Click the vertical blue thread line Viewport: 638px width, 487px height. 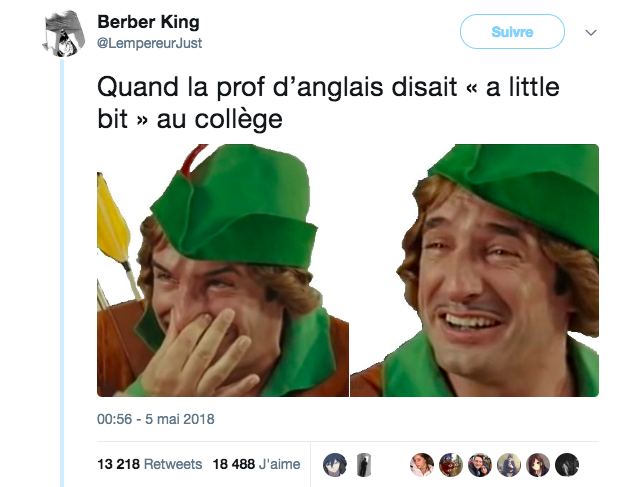point(62,273)
